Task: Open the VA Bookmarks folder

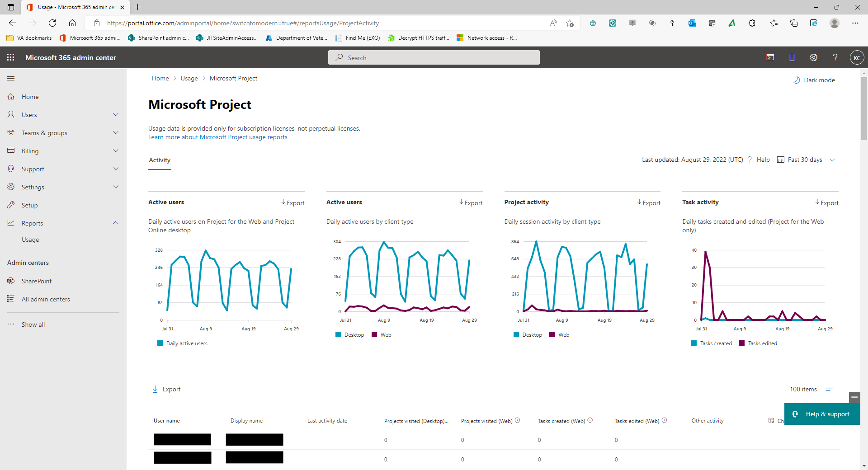Action: (29, 38)
